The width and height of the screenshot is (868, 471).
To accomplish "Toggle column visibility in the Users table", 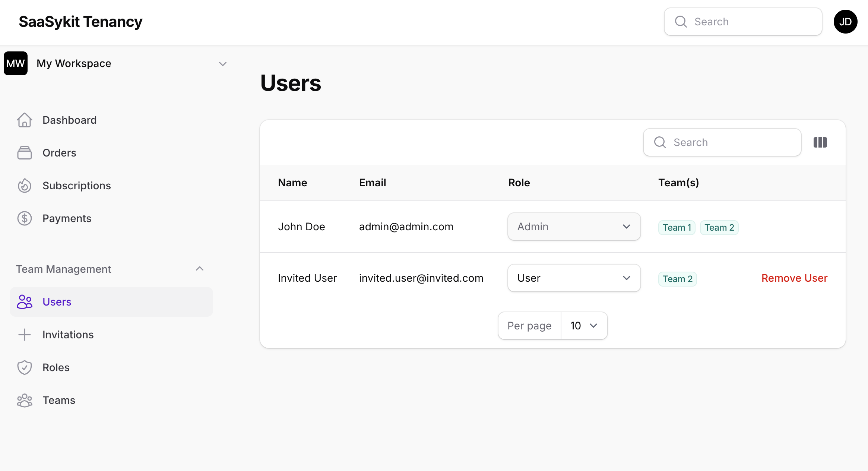I will (x=820, y=142).
